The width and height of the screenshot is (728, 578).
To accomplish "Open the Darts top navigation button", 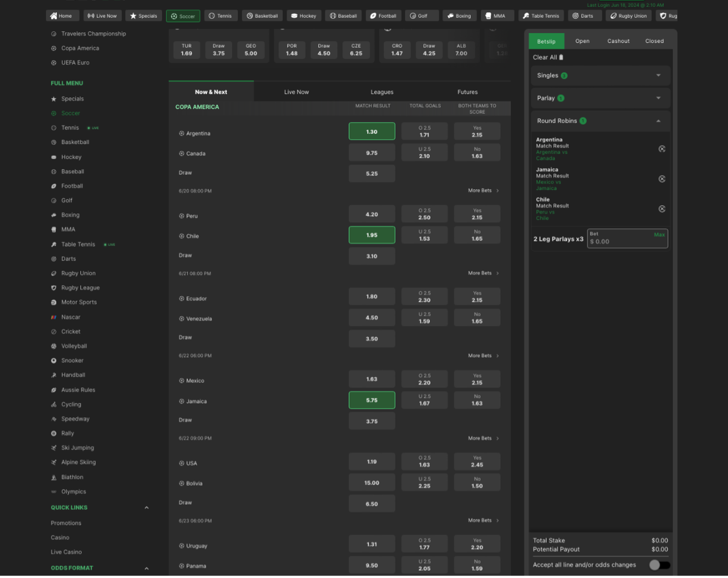I will coord(584,16).
